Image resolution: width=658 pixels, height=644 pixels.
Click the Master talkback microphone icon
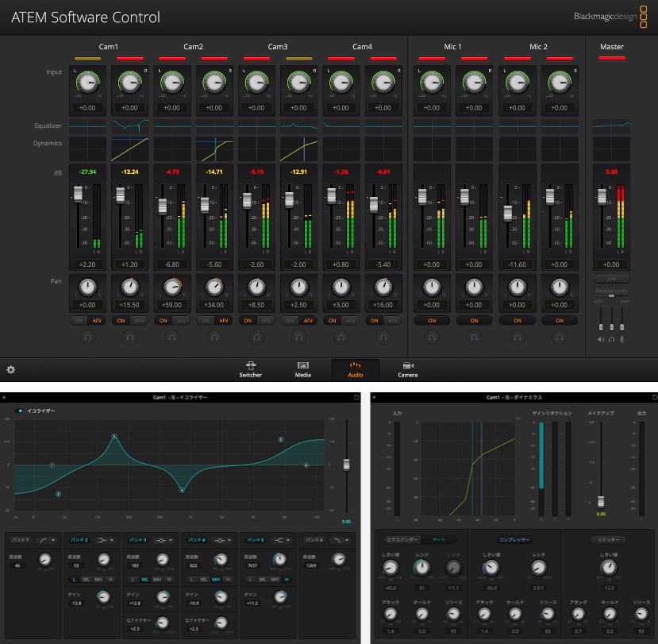pos(622,339)
